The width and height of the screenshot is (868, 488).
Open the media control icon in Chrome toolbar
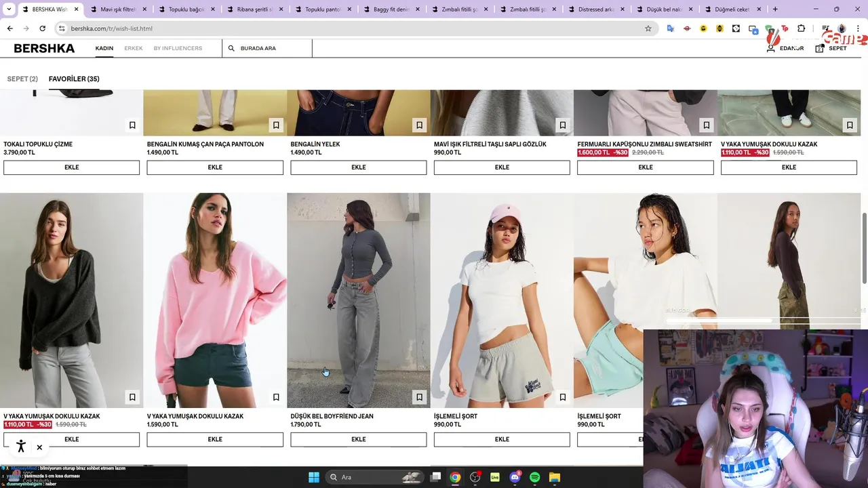point(825,28)
